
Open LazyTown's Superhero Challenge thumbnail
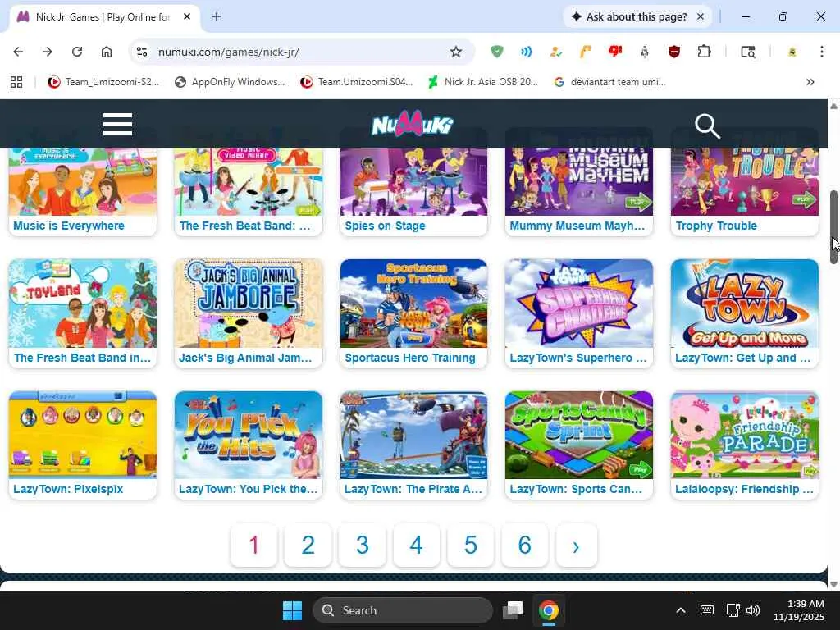pyautogui.click(x=579, y=304)
